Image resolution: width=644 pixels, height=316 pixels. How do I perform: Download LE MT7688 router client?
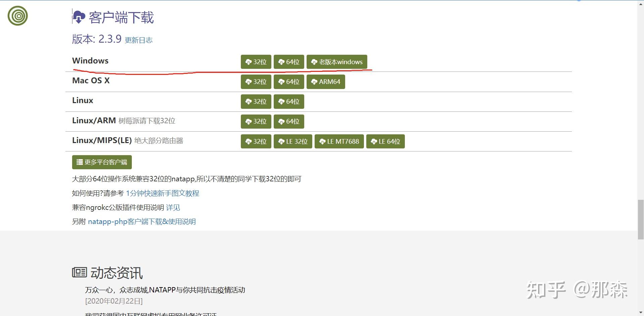click(x=339, y=141)
